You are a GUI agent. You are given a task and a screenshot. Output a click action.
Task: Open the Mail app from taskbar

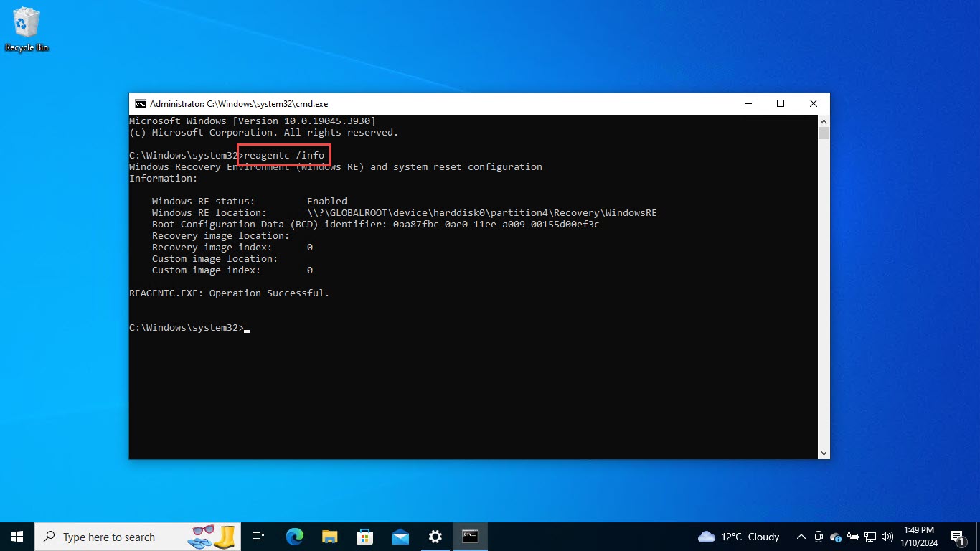(x=400, y=537)
